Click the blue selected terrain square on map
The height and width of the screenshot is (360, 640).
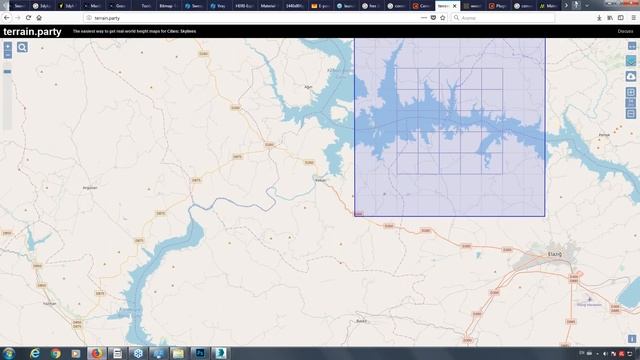450,127
